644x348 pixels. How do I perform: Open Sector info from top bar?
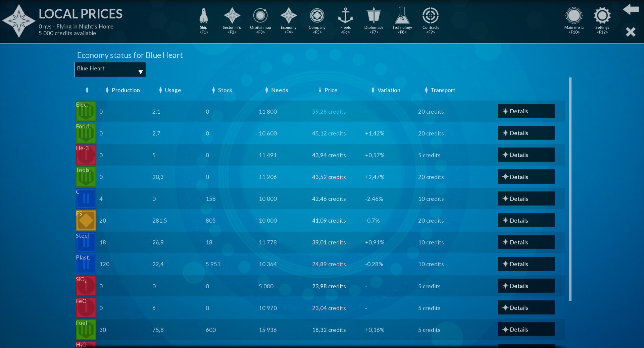[232, 20]
